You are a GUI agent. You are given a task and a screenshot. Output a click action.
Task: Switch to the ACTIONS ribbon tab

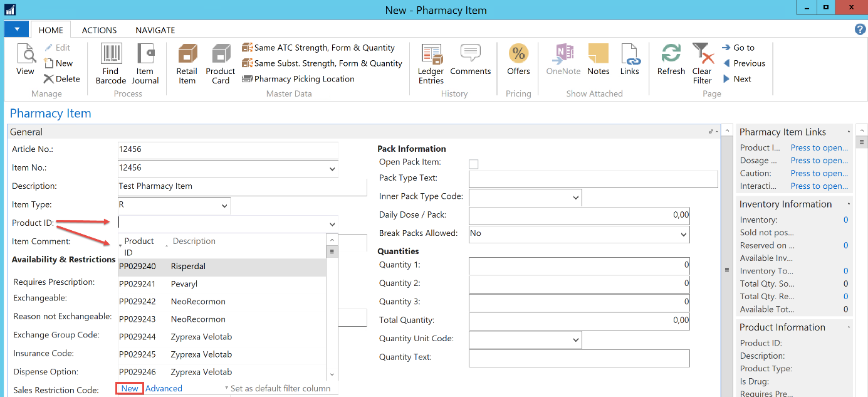click(x=99, y=30)
